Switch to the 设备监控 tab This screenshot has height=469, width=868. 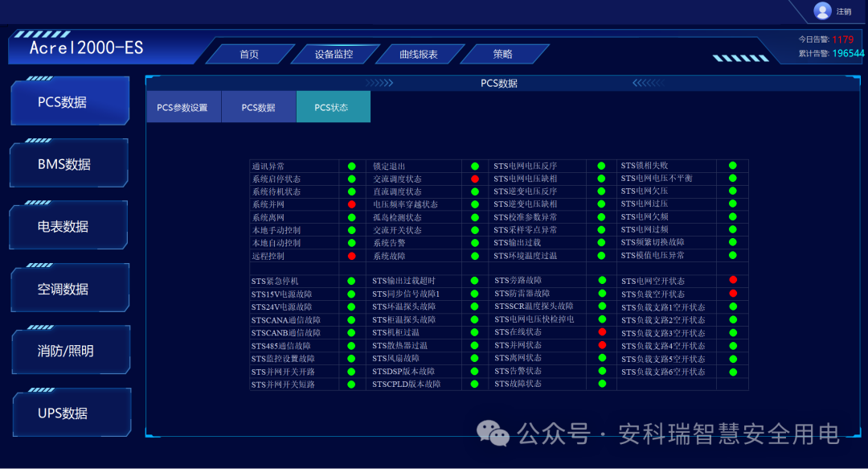click(x=334, y=55)
